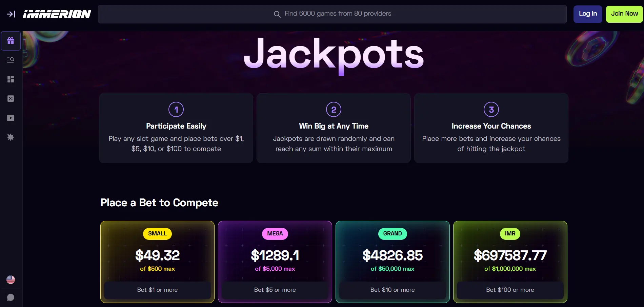Click the search list sidebar icon
Screen dimensions: 644x307
point(11,60)
